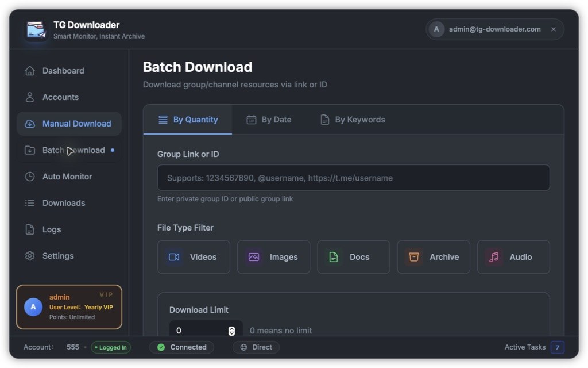
Task: Click the Accounts person icon
Action: (30, 97)
